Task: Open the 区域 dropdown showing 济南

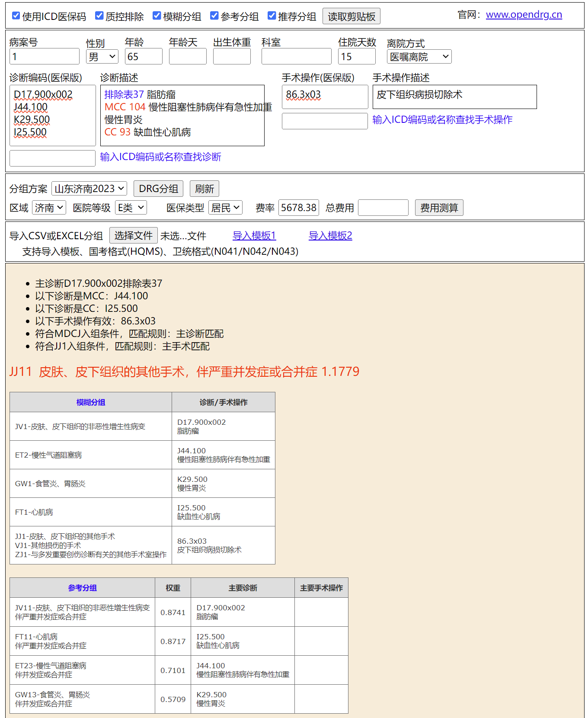Action: point(49,208)
